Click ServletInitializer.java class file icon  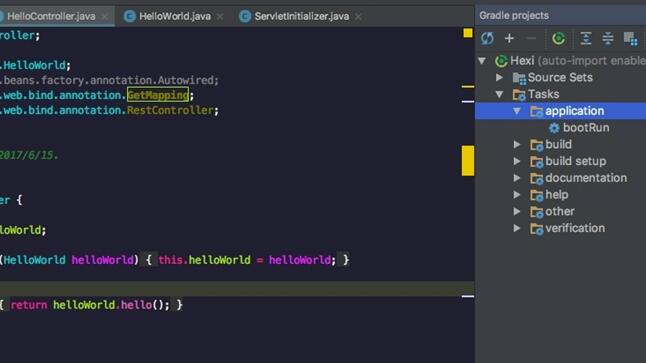[245, 16]
